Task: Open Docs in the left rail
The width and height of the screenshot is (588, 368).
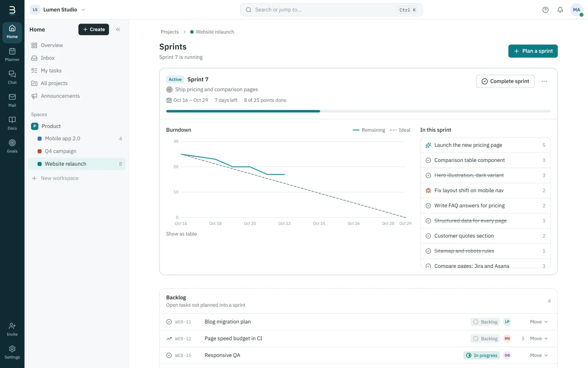Action: click(12, 123)
